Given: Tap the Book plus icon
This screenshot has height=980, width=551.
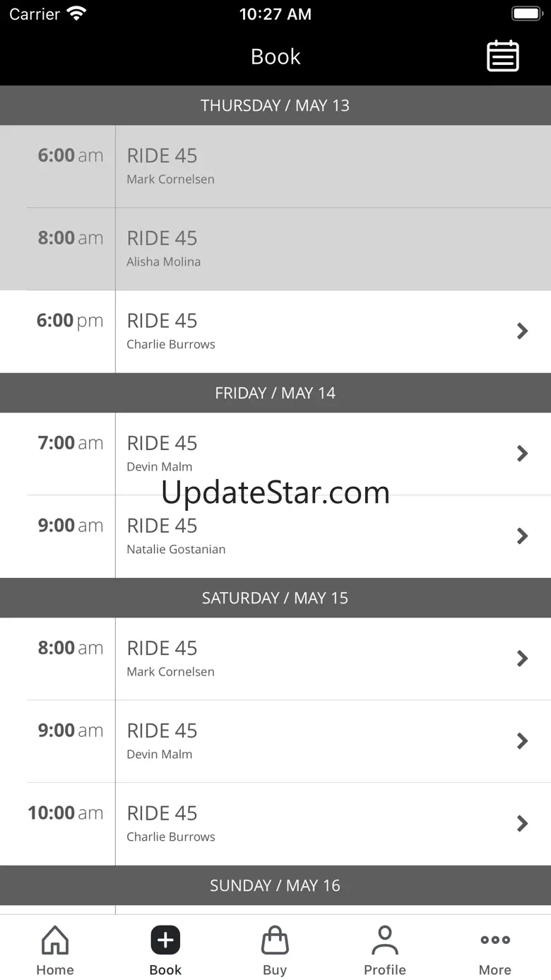Looking at the screenshot, I should coord(165,940).
